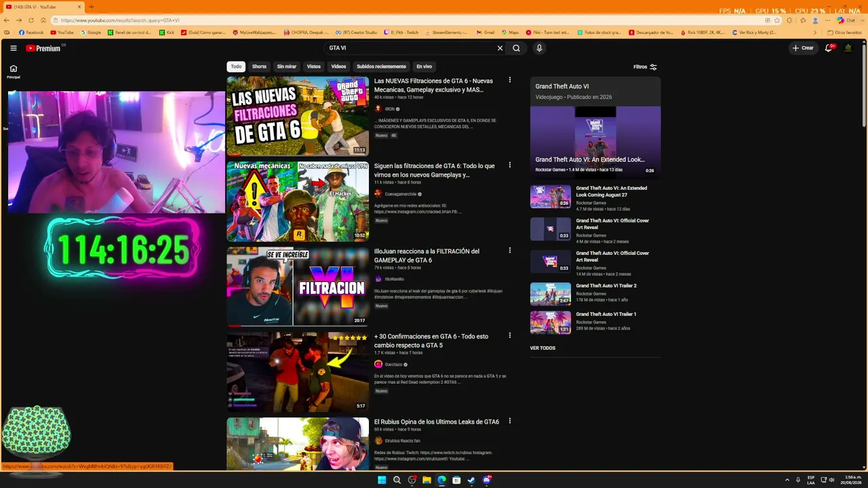Open the StreamElements bookmark
Image resolution: width=868 pixels, height=488 pixels.
[x=446, y=33]
